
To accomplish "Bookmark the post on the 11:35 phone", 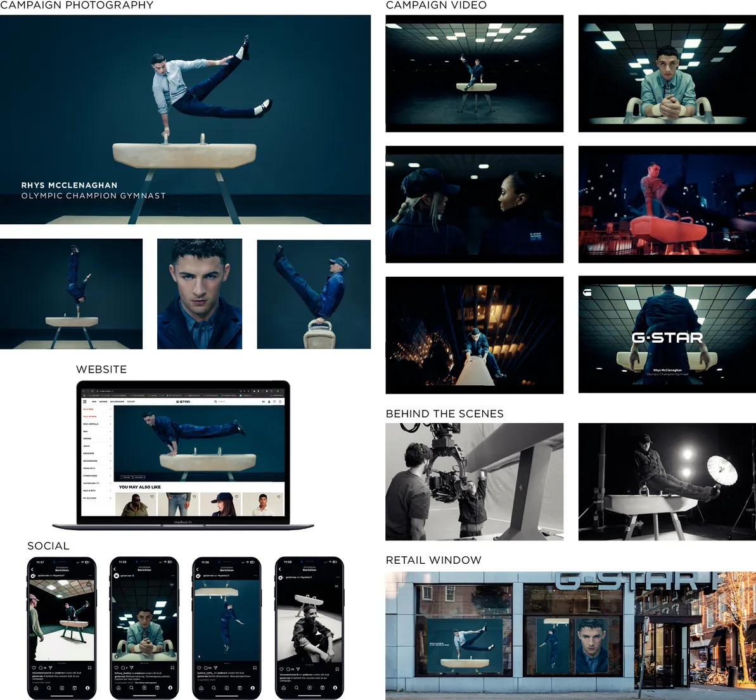I will tap(172, 668).
